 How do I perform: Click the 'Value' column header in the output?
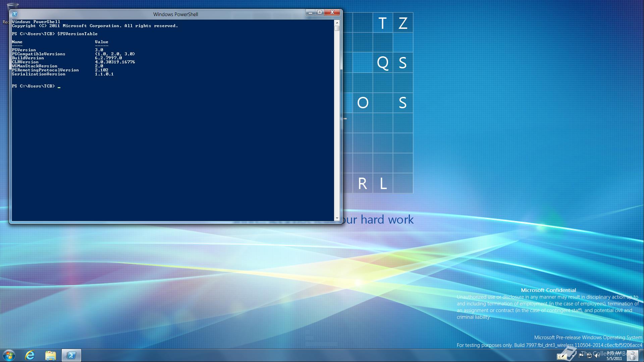[102, 42]
